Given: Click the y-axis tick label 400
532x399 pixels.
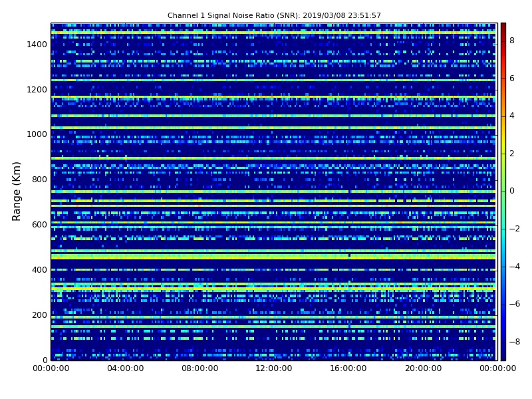Looking at the screenshot, I should (x=39, y=270).
